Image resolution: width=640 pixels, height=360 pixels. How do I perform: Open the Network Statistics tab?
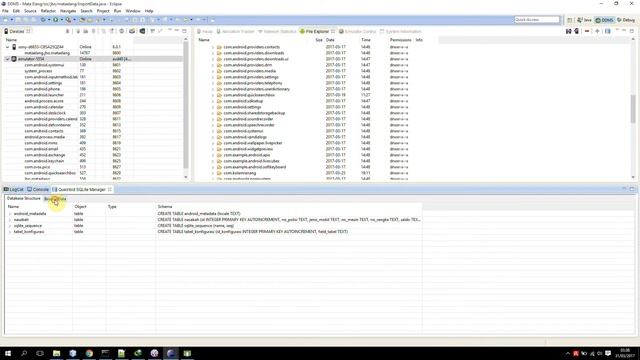(277, 31)
